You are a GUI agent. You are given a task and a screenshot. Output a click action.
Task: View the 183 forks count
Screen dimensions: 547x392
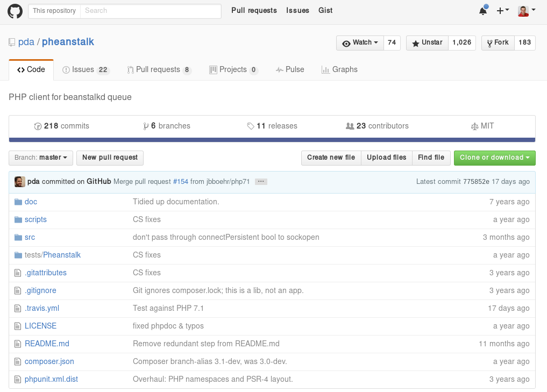[x=524, y=43]
